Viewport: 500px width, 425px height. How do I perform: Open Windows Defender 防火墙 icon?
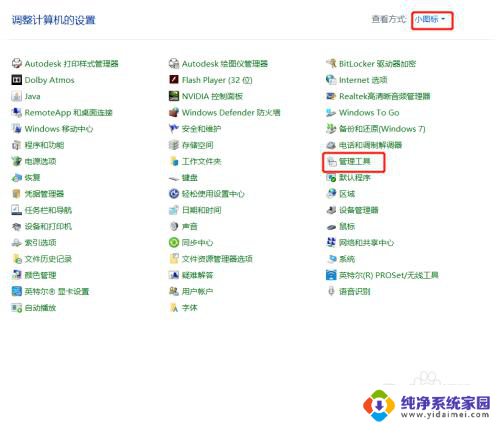click(x=174, y=112)
